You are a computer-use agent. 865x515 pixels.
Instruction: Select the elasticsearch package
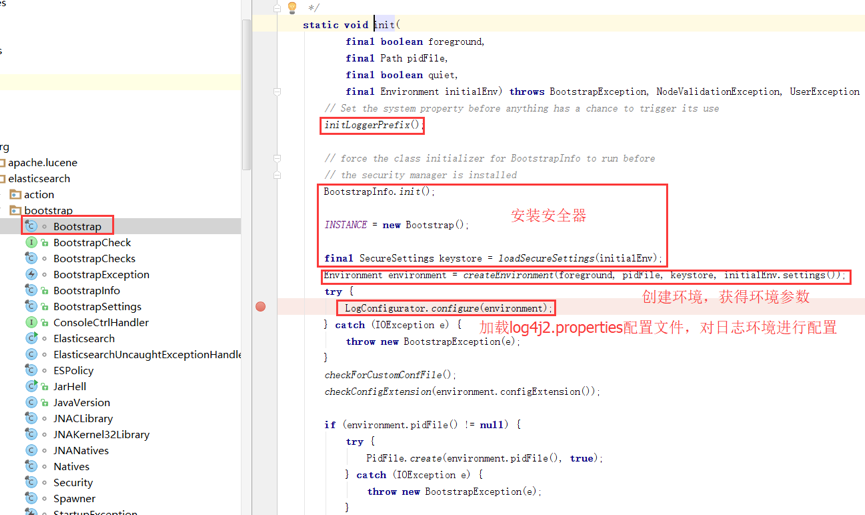point(39,179)
